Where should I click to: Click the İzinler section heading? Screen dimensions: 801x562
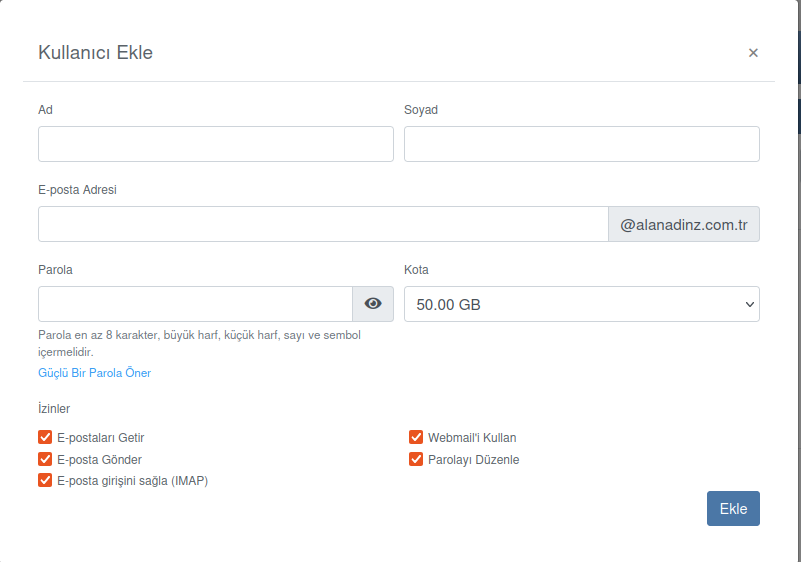coord(54,409)
